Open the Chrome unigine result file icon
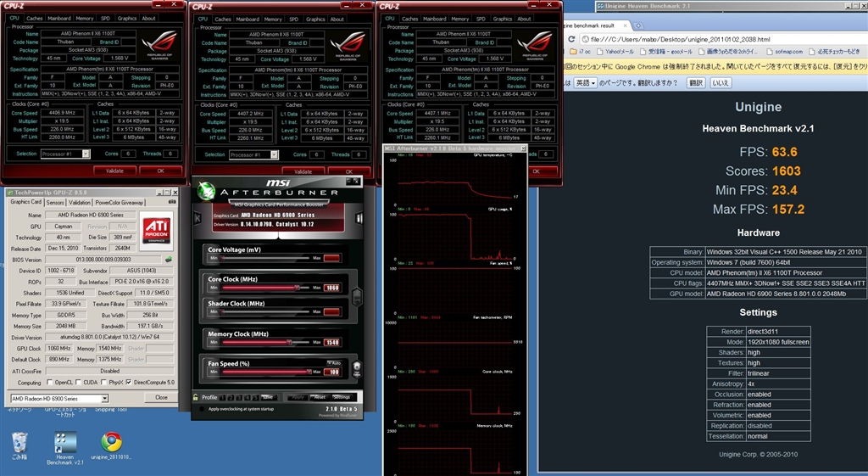 tap(110, 443)
